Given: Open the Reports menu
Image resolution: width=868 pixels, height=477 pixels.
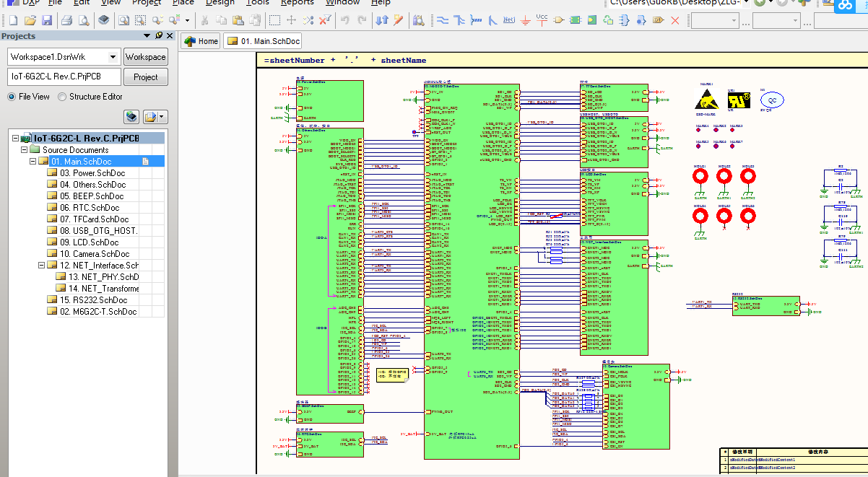Looking at the screenshot, I should click(x=297, y=3).
